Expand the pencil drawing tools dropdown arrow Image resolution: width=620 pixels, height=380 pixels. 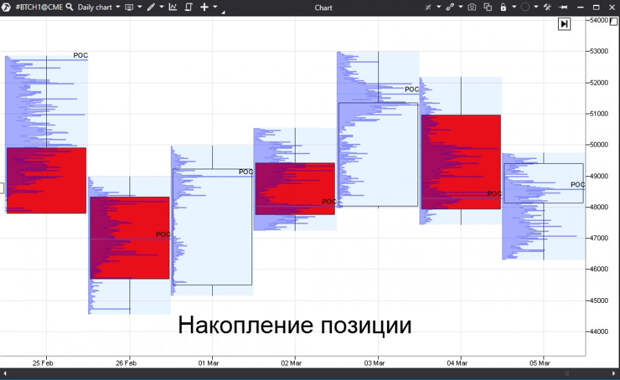(161, 7)
